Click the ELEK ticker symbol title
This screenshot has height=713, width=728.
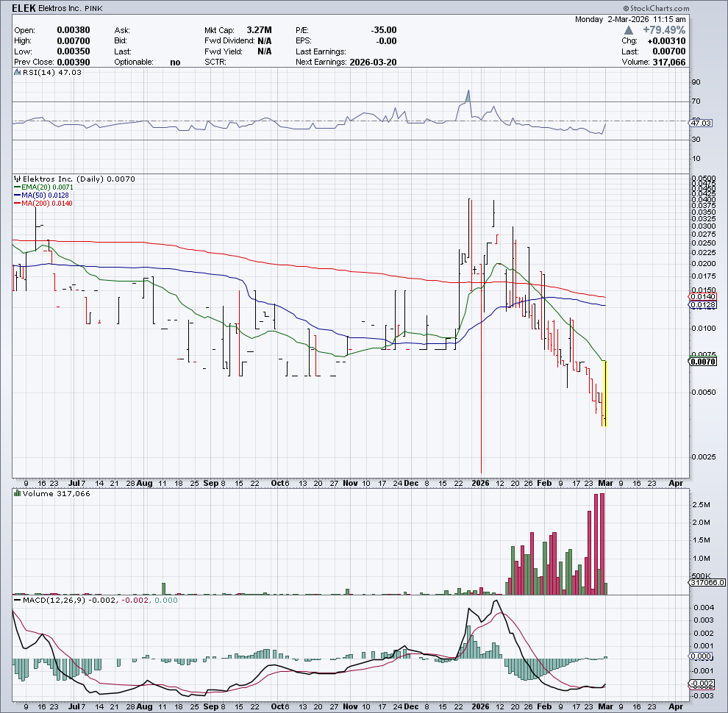pos(24,8)
